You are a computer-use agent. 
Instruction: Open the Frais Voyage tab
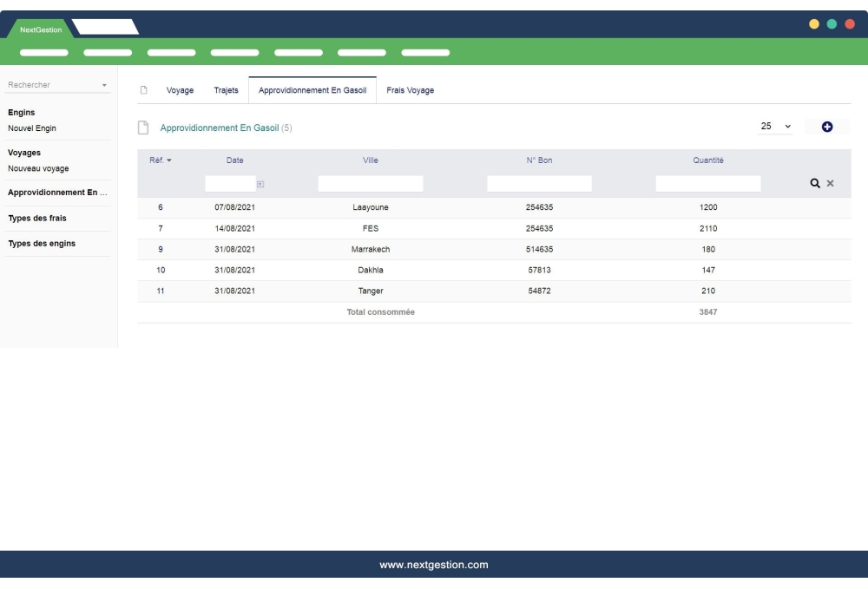tap(410, 90)
